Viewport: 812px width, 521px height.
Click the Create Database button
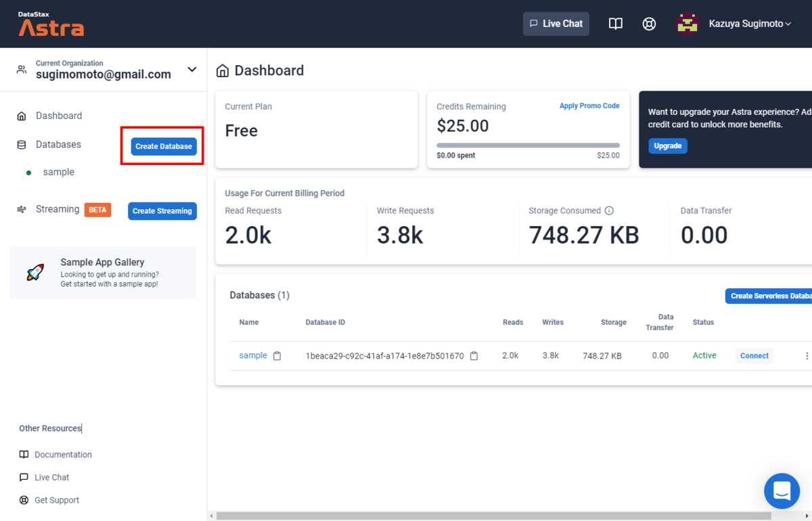pyautogui.click(x=164, y=146)
